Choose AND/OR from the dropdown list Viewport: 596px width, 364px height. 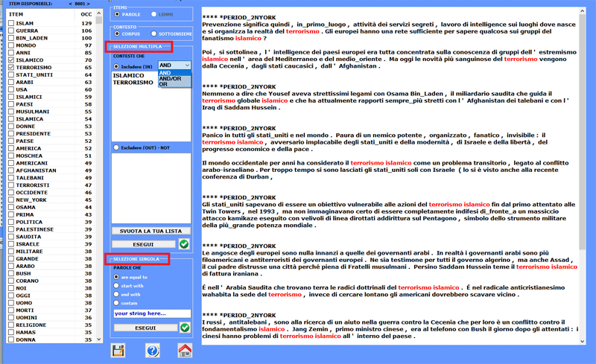point(174,79)
